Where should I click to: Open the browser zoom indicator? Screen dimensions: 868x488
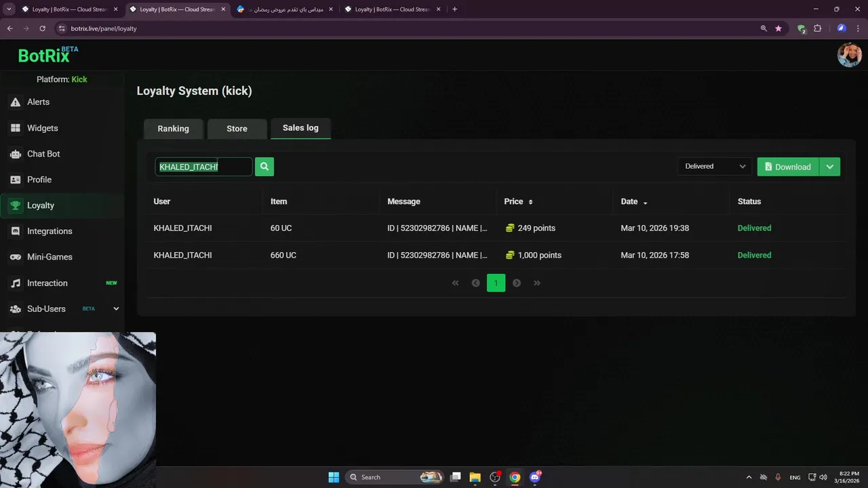point(764,28)
